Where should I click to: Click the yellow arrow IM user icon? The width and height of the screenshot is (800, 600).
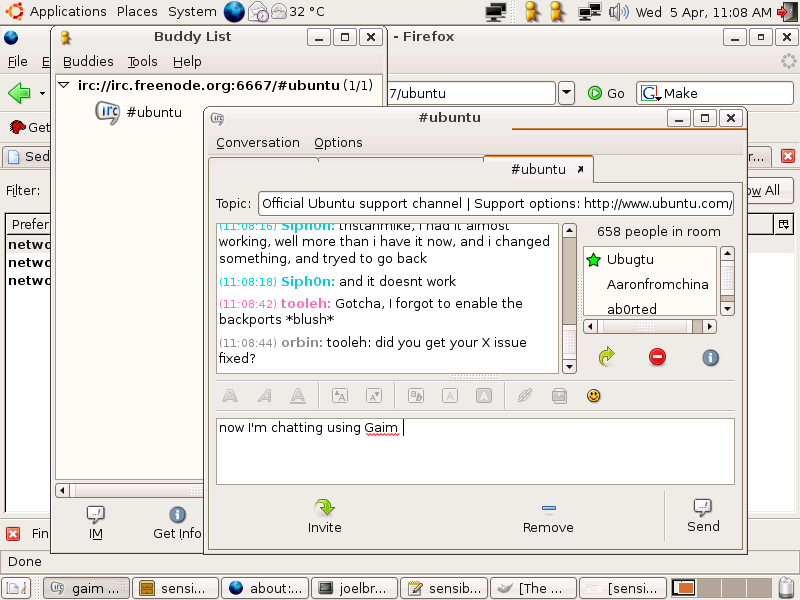(x=606, y=357)
